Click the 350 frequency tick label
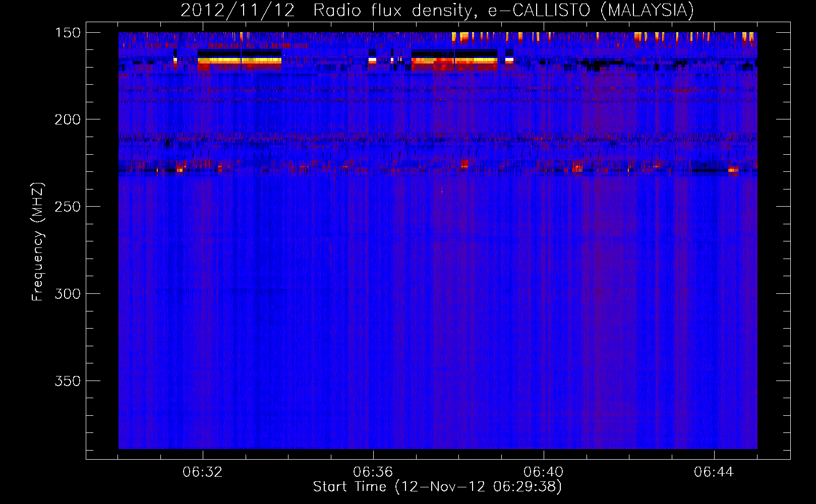The image size is (816, 504). pyautogui.click(x=68, y=381)
